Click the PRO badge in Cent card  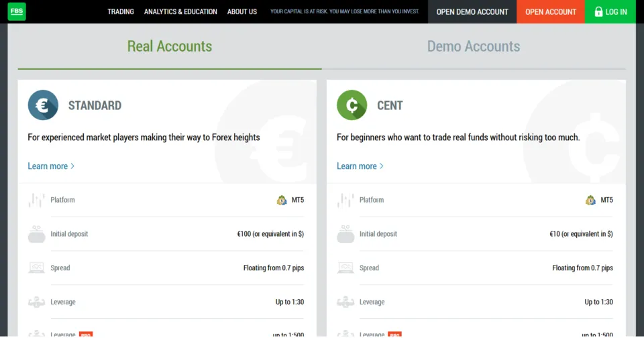click(x=394, y=334)
